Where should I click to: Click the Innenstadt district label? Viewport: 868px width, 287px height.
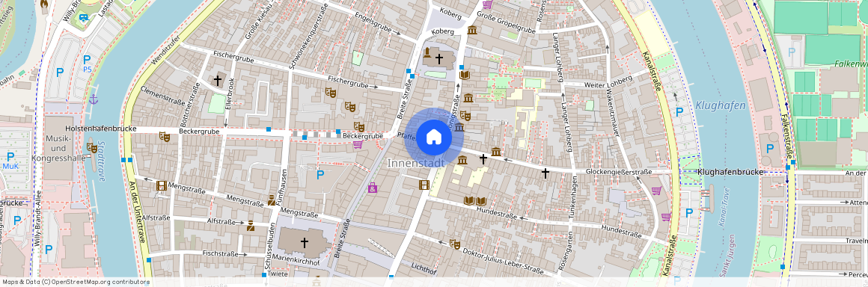coord(416,163)
